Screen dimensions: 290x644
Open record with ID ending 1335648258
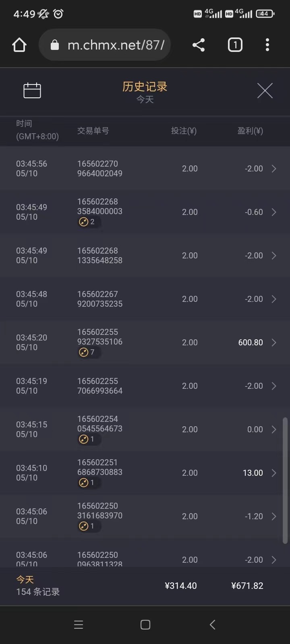point(100,256)
